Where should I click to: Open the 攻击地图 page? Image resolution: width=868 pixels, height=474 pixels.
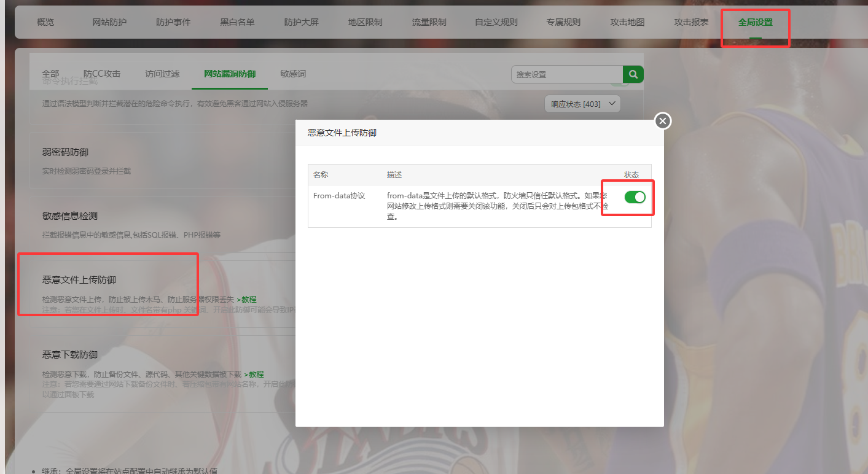[627, 21]
